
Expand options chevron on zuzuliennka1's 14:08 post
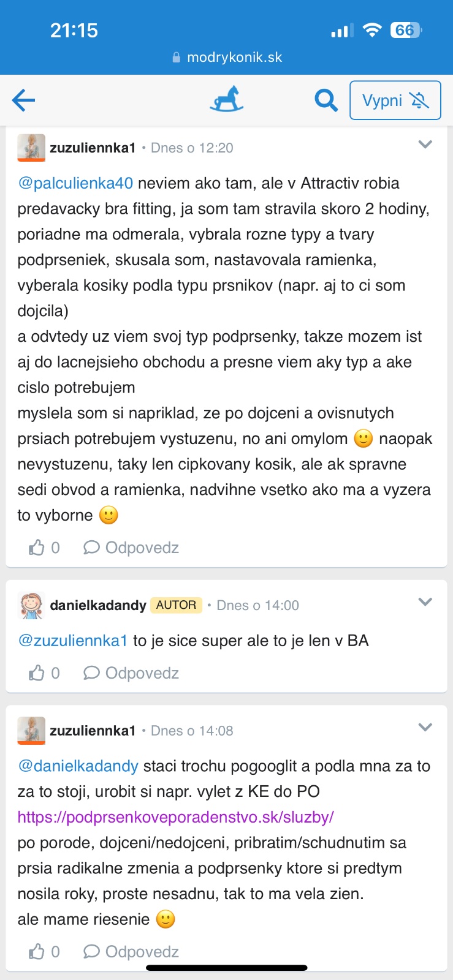(425, 728)
